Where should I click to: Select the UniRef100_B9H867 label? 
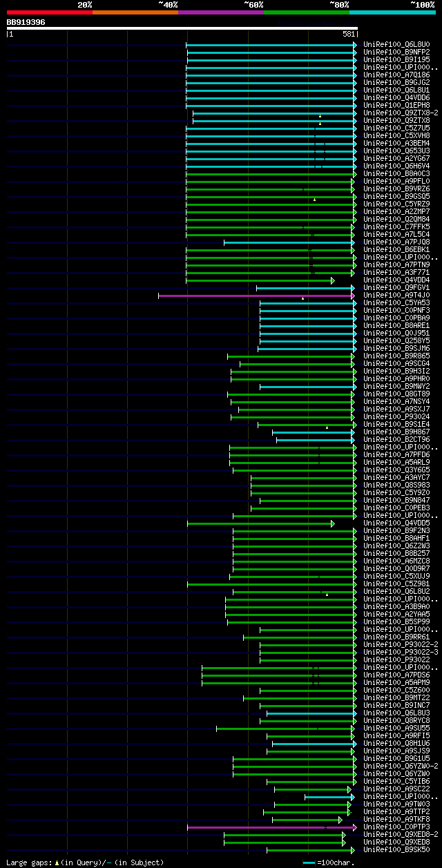tap(396, 432)
